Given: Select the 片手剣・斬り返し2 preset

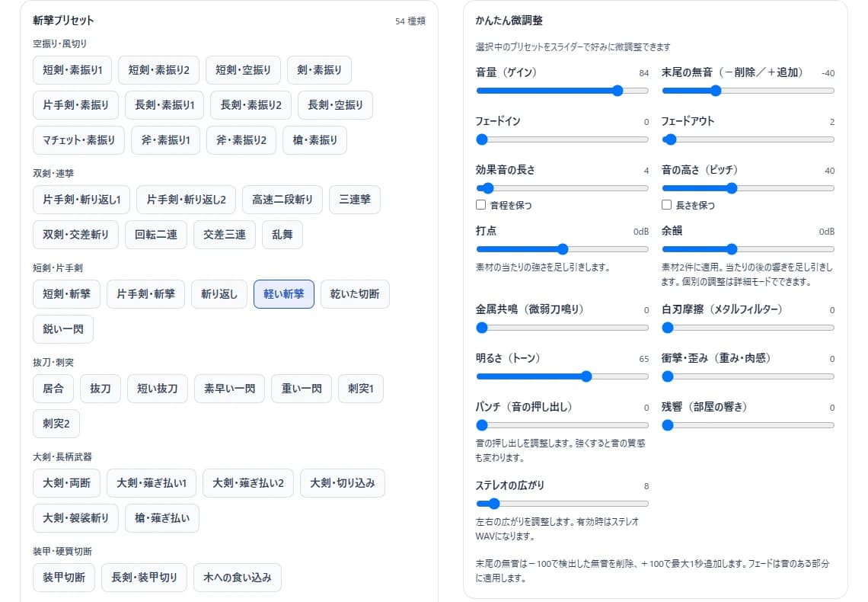Looking at the screenshot, I should pyautogui.click(x=186, y=200).
